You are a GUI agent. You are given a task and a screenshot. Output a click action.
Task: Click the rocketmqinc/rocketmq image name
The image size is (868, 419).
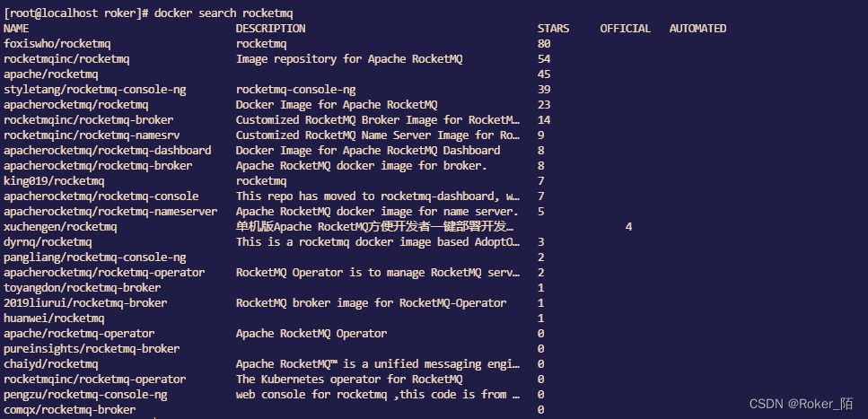66,58
